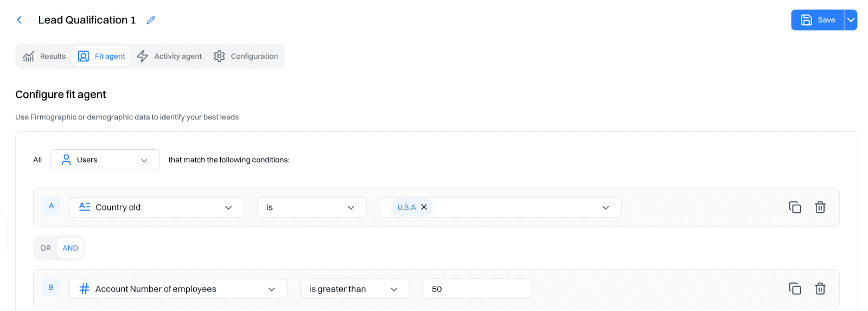The image size is (868, 311).
Task: Duplicate condition A with copy icon
Action: tap(795, 207)
